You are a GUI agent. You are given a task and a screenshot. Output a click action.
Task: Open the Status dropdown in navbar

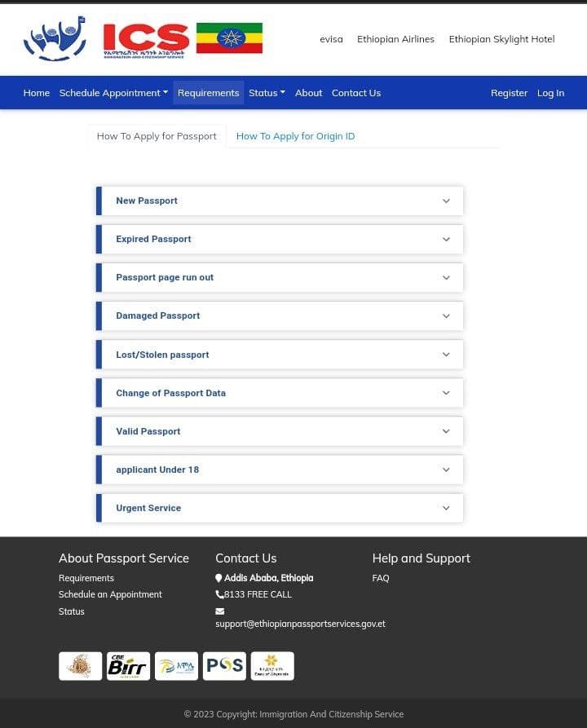(267, 93)
